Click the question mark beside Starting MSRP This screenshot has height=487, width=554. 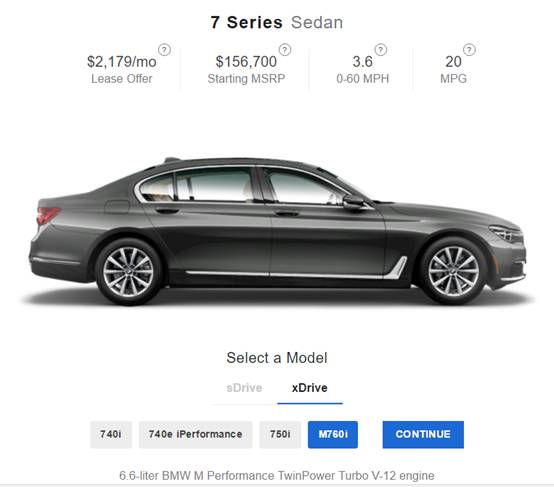pos(285,50)
